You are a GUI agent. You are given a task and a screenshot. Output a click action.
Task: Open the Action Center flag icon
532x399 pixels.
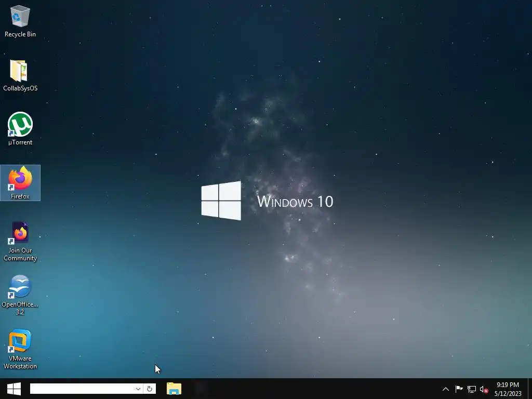click(459, 389)
